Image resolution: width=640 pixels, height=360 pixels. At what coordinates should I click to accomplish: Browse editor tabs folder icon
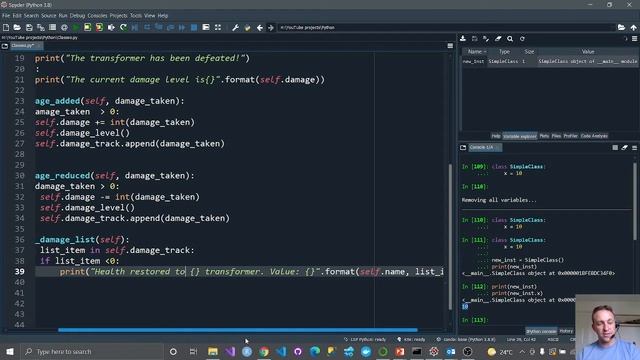(x=5, y=46)
